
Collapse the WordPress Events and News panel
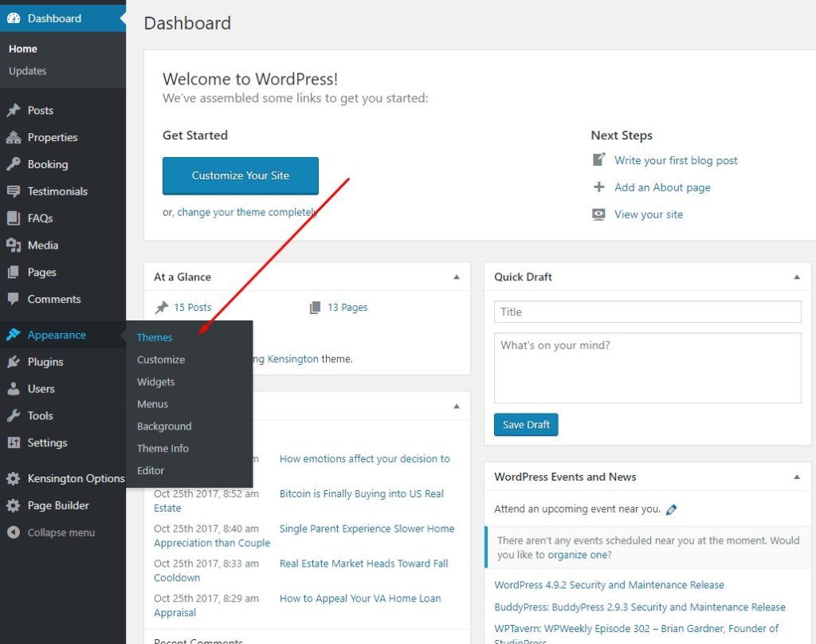point(797,477)
